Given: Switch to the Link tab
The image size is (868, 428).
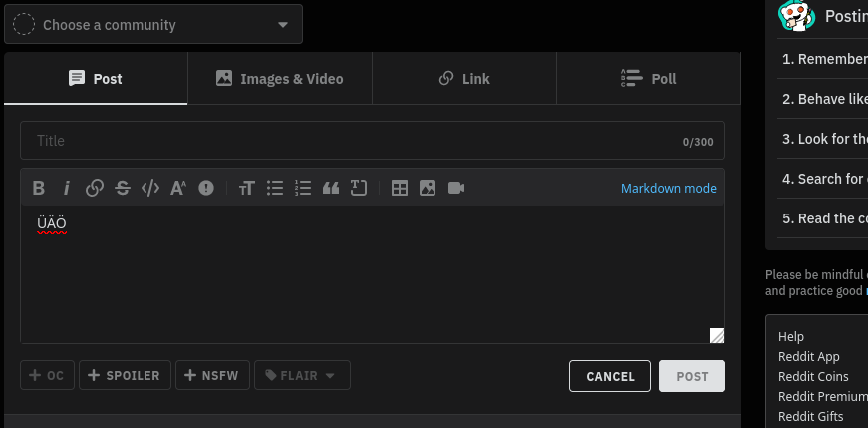Looking at the screenshot, I should pyautogui.click(x=463, y=78).
